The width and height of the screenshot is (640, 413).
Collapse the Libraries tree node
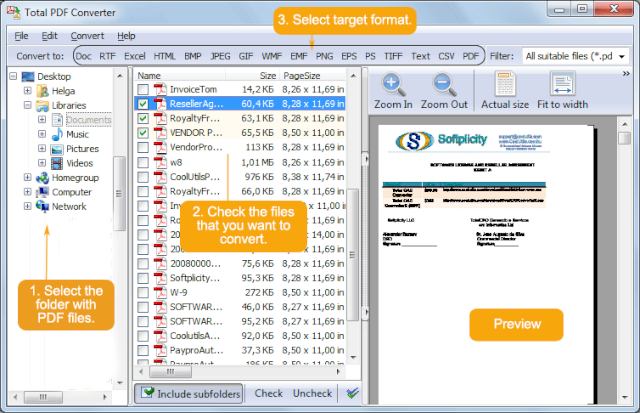point(27,105)
